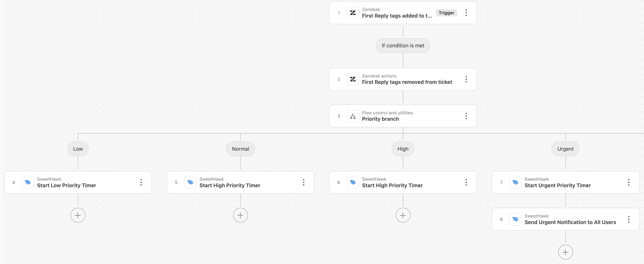Open 'First Reply tags removed from ticket' step

[403, 79]
